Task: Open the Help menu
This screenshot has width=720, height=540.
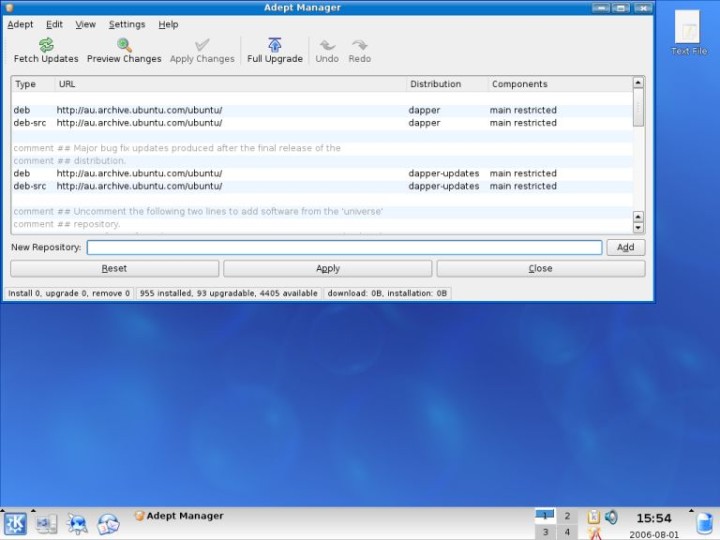Action: pos(168,24)
